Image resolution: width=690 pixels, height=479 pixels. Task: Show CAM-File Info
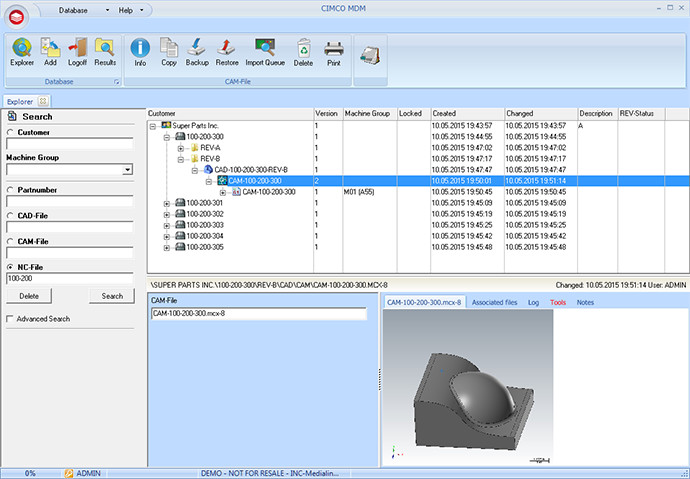[140, 48]
